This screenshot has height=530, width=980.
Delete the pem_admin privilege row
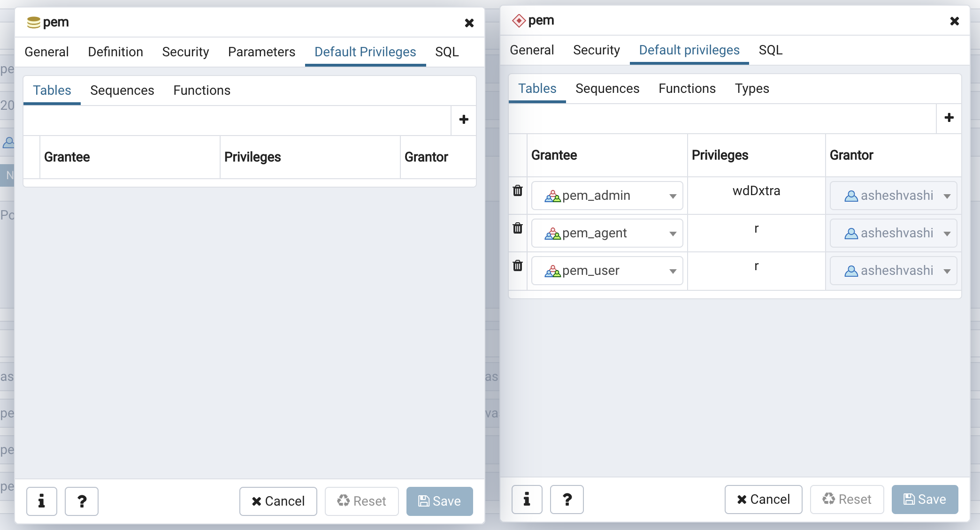click(518, 190)
